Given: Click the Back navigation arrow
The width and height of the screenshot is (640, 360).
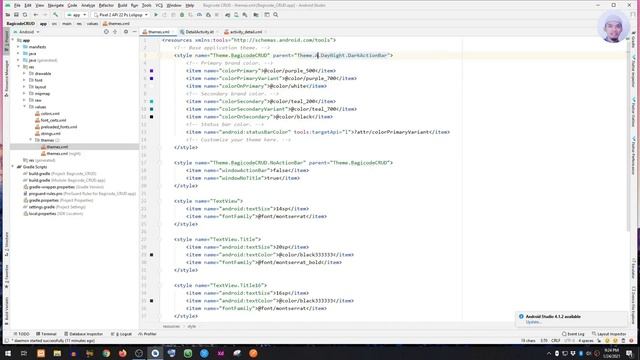Looking at the screenshot, I should click(36, 15).
